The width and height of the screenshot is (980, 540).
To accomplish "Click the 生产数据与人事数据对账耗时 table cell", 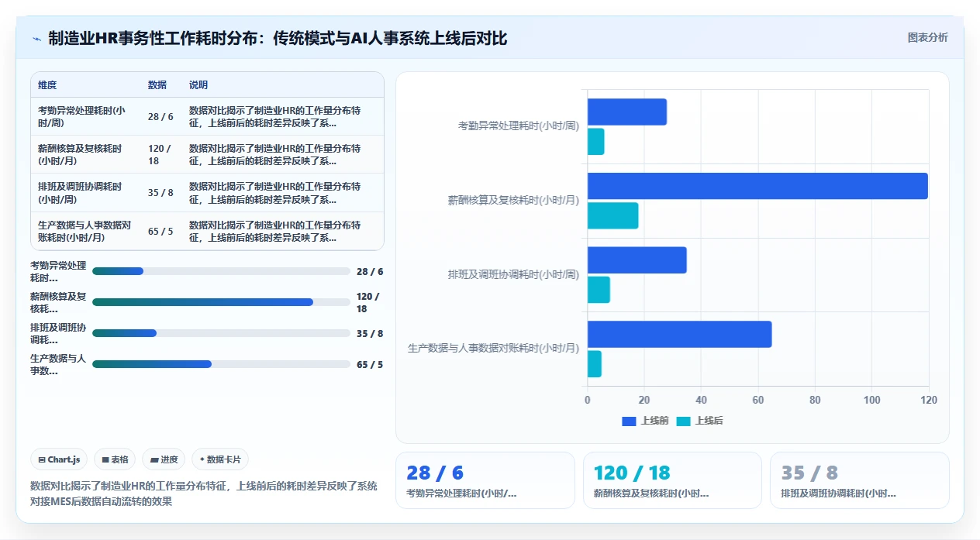I will [85, 231].
